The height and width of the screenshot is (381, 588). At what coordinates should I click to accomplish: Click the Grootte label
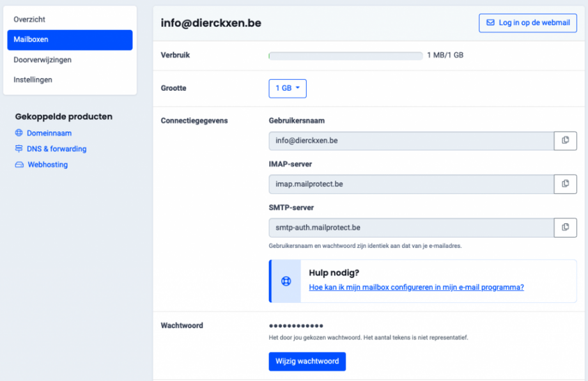[173, 88]
